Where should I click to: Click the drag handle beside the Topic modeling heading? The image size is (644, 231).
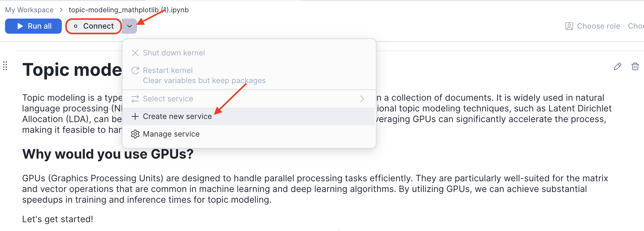click(x=5, y=66)
